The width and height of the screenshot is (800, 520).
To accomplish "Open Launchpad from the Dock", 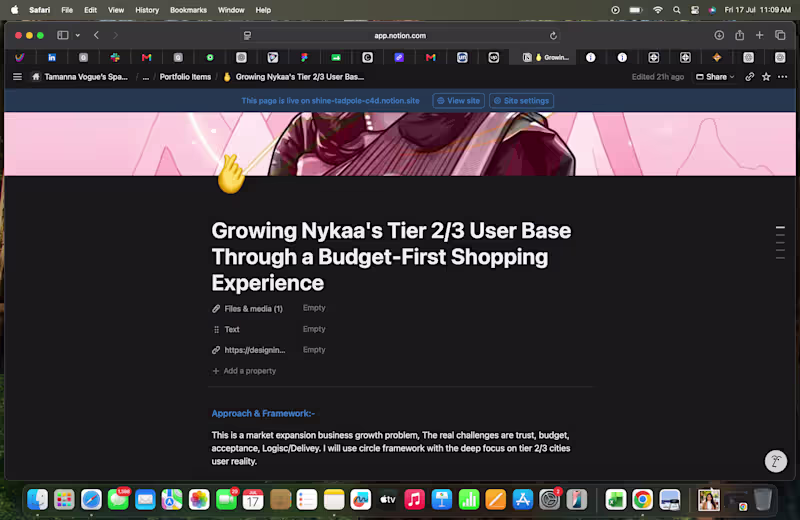I will point(64,500).
